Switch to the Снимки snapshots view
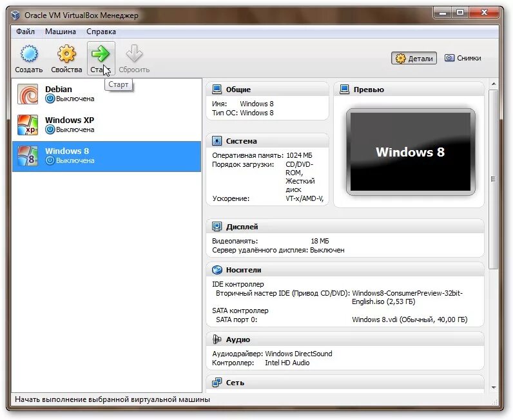 point(463,58)
